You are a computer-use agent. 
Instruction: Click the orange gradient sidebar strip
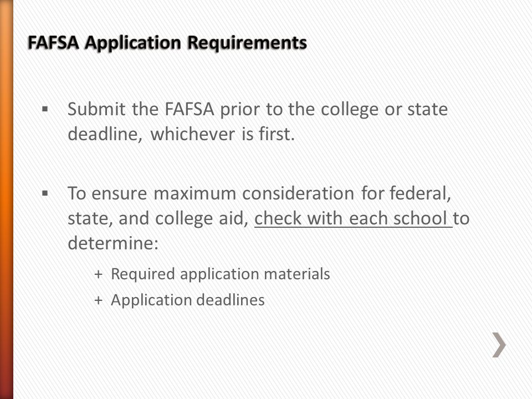point(7,199)
